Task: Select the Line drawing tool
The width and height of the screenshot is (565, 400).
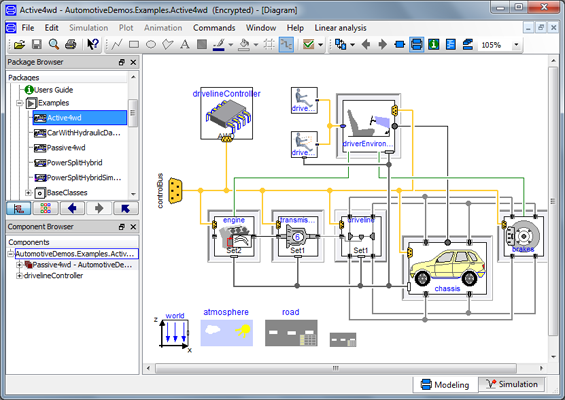Action: point(117,45)
